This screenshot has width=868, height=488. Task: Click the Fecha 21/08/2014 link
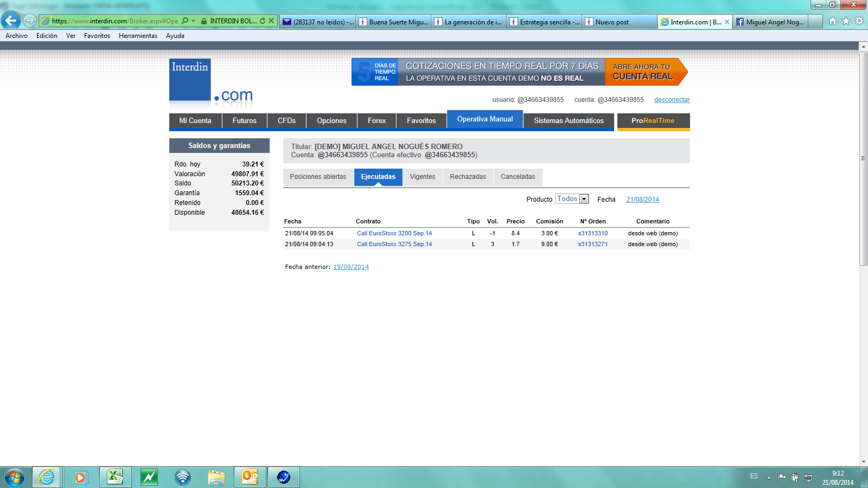click(642, 200)
